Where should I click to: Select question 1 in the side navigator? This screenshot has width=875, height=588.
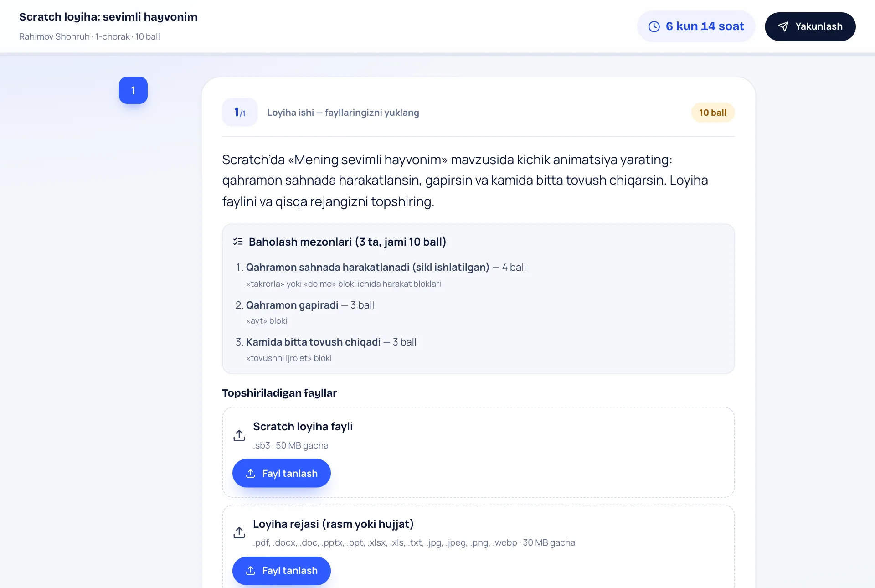point(133,90)
